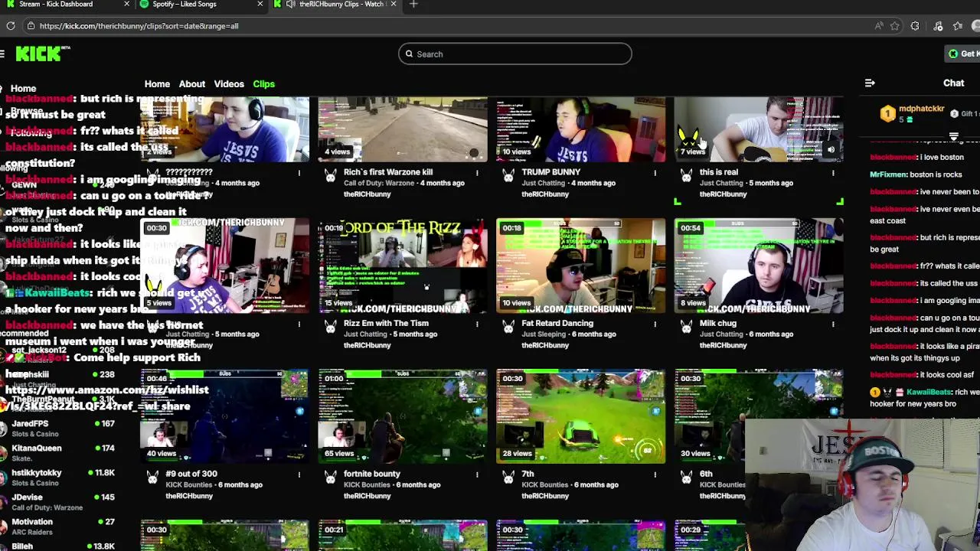Click the channel icon beside Rich's first Warzone kill
The width and height of the screenshot is (980, 551).
[x=330, y=176]
